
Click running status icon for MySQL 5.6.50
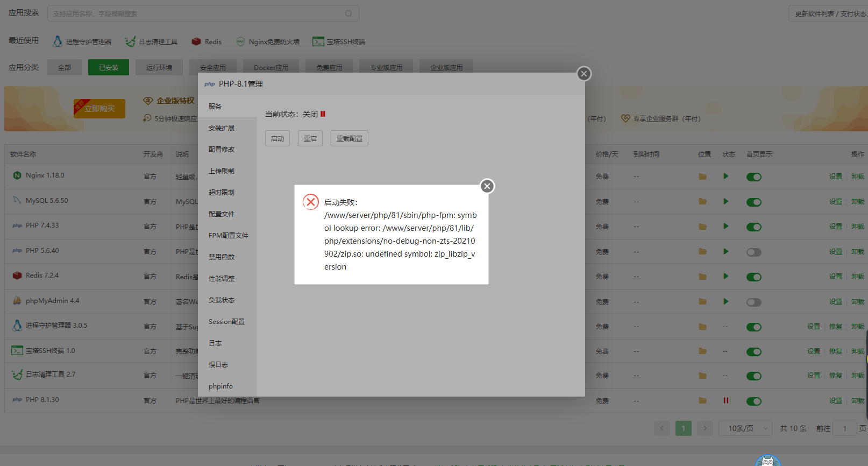[x=726, y=201]
